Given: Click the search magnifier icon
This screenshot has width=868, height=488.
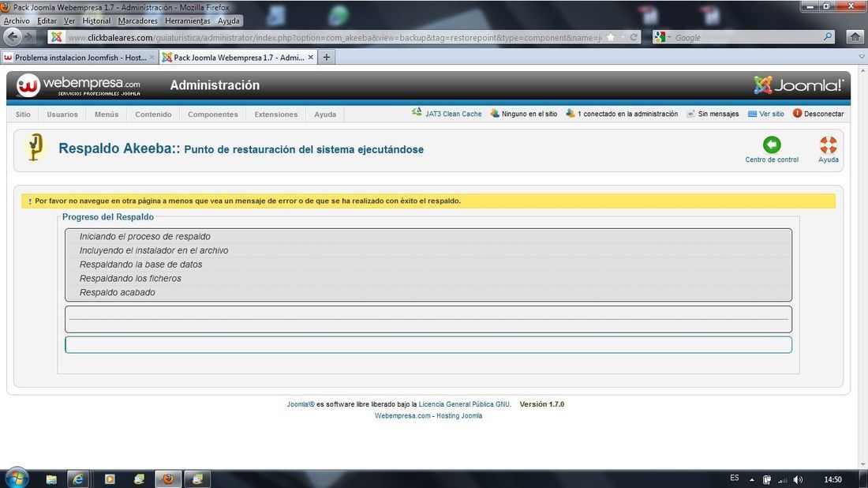Looking at the screenshot, I should tap(828, 37).
